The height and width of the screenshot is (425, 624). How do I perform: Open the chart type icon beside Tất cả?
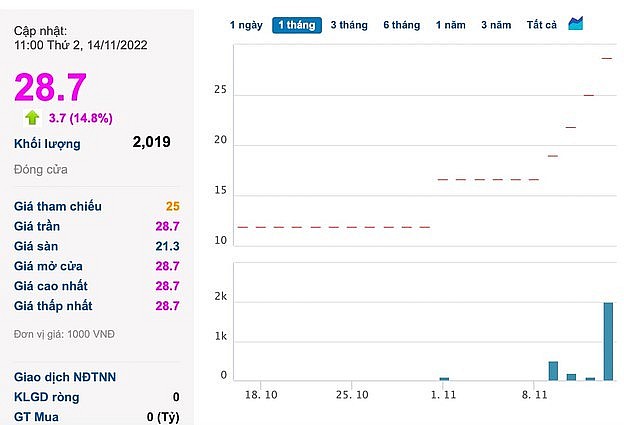coord(576,23)
